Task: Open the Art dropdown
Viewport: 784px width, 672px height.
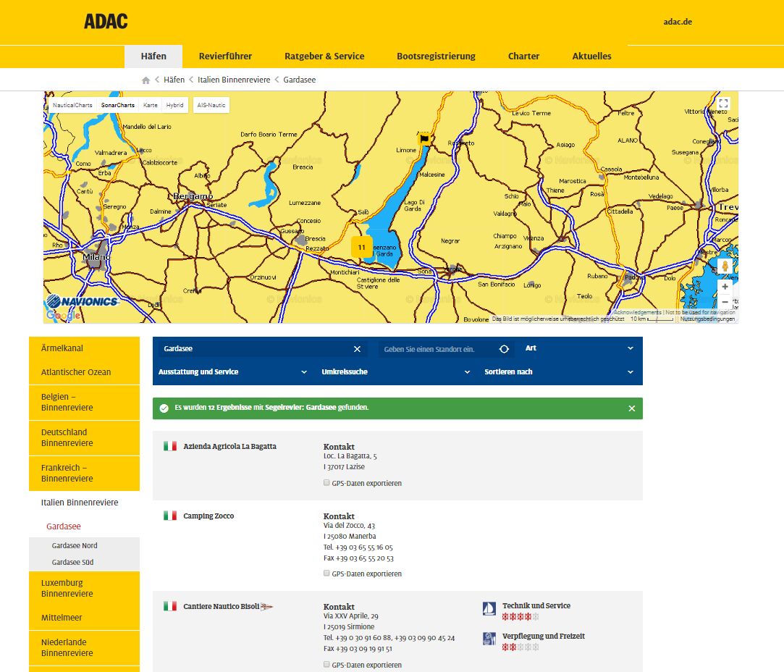Action: (579, 348)
